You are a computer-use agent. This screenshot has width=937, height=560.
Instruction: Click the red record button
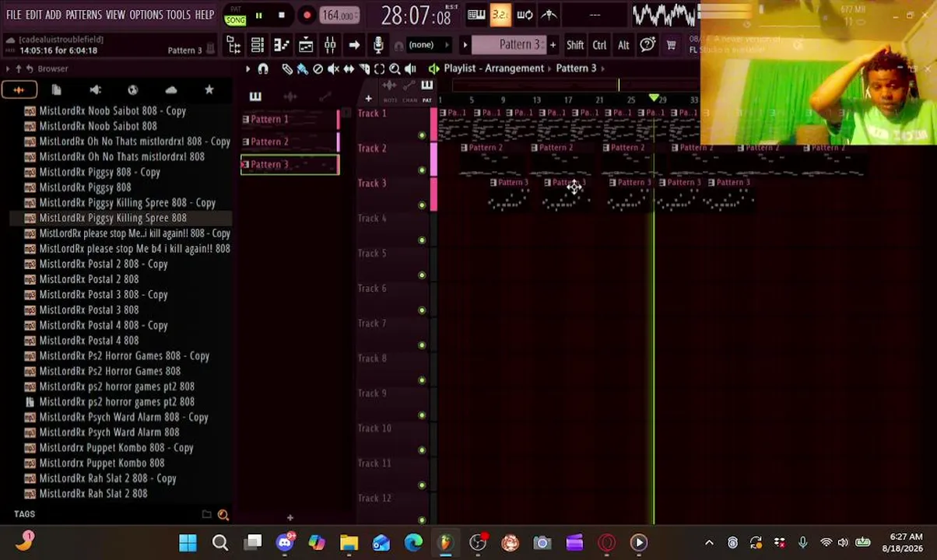(x=307, y=15)
